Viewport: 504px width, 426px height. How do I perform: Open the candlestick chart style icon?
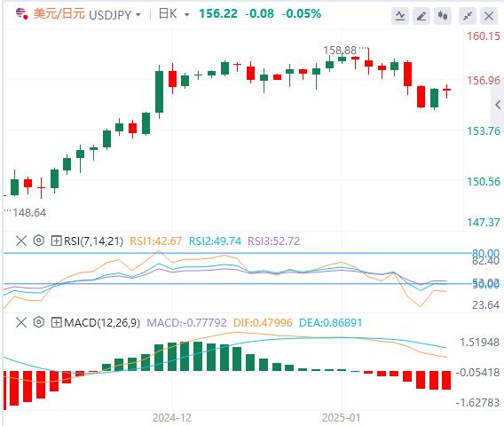443,15
